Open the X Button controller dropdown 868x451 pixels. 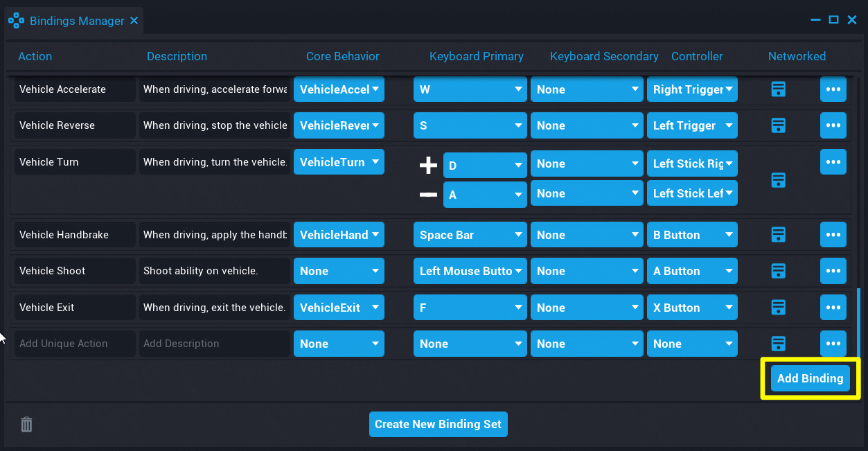tap(692, 308)
